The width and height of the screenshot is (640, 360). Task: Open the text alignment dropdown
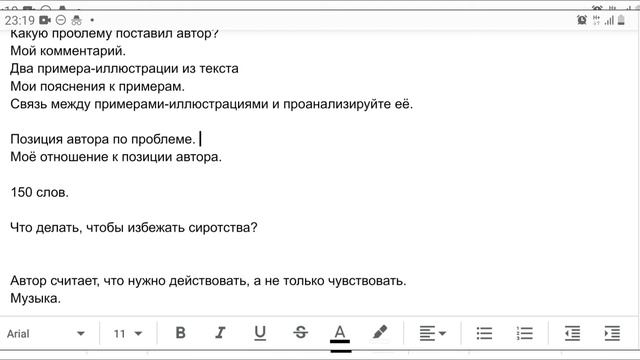click(x=433, y=333)
